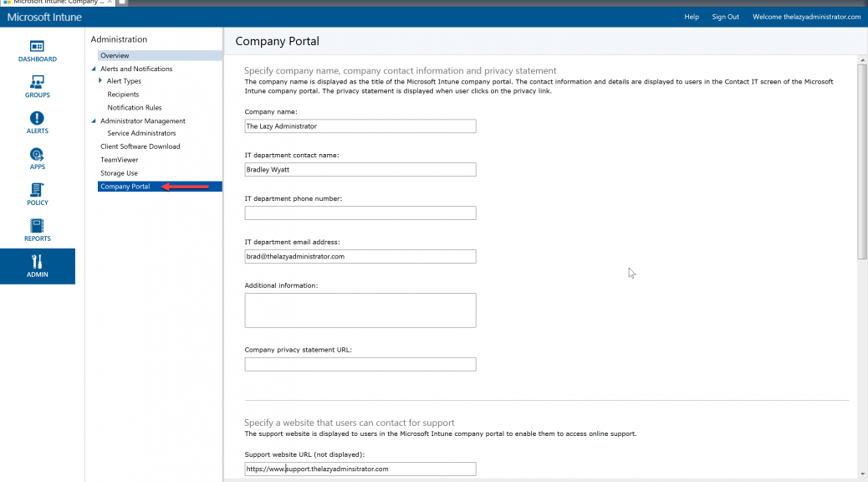Collapse the Alerts and Notifications node
Image resolution: width=868 pixels, height=482 pixels.
pyautogui.click(x=94, y=69)
